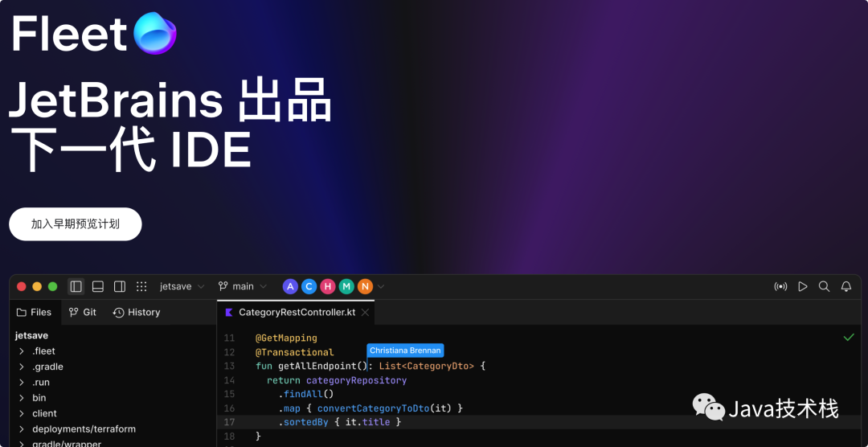Click collaborator avatar C

pyautogui.click(x=309, y=286)
